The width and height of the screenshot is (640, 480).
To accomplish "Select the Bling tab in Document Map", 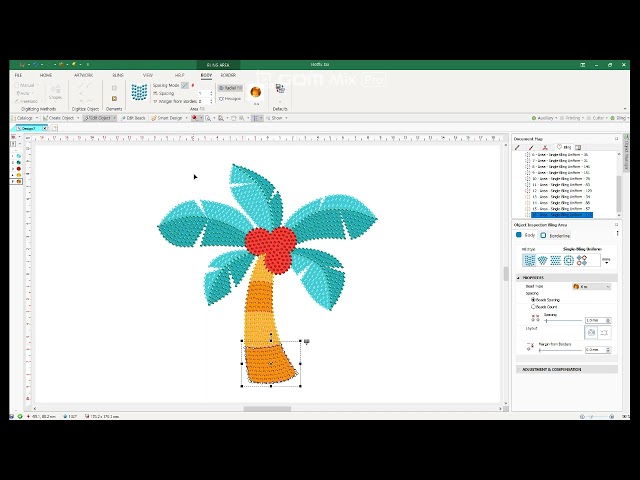I will coord(564,147).
